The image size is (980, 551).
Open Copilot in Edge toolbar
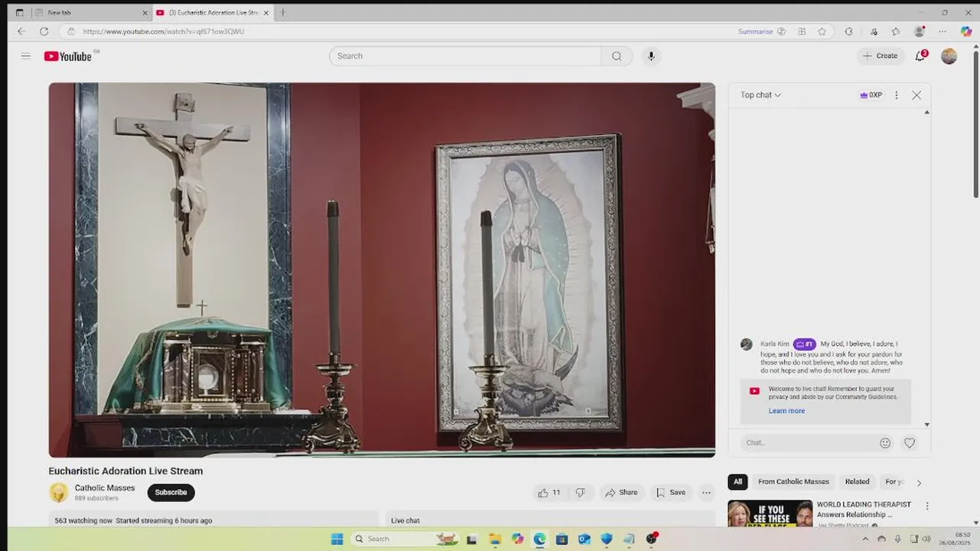tap(966, 31)
